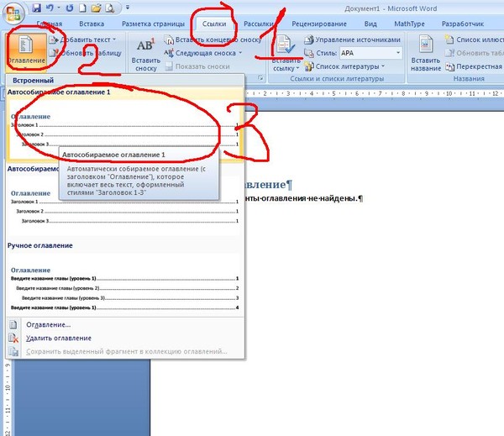The image size is (504, 436).
Task: Click Добавить текст dropdown
Action: 82,39
